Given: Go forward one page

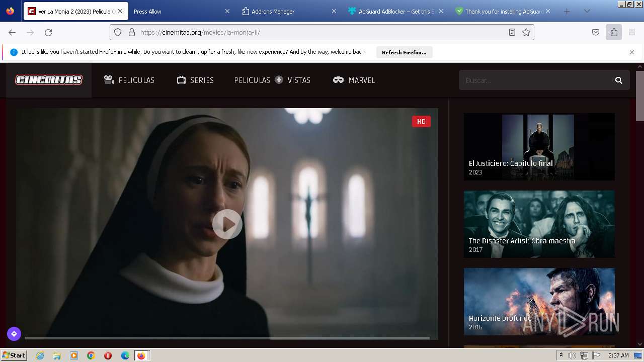Looking at the screenshot, I should [x=30, y=32].
